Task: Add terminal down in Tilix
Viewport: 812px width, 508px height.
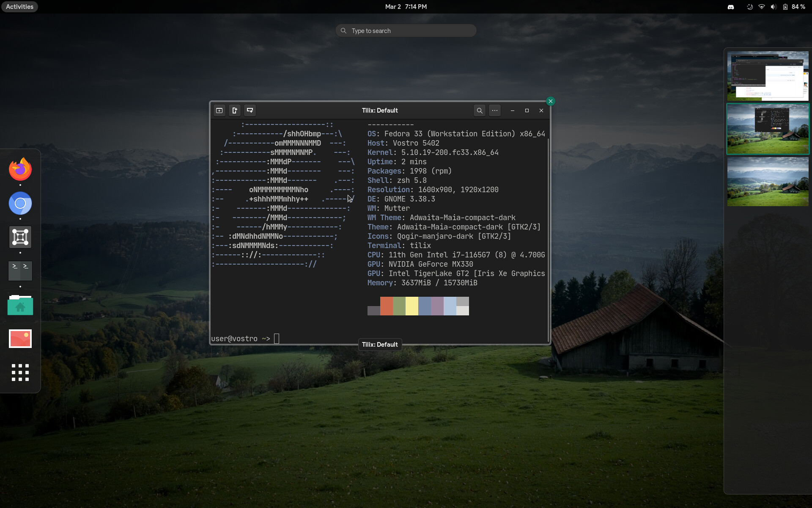Action: tap(250, 110)
